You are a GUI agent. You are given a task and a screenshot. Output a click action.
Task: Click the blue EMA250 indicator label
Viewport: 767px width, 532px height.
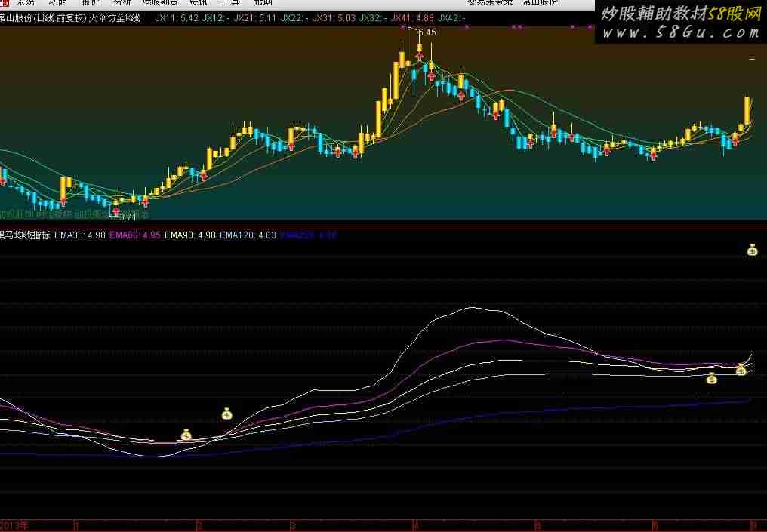pos(308,235)
